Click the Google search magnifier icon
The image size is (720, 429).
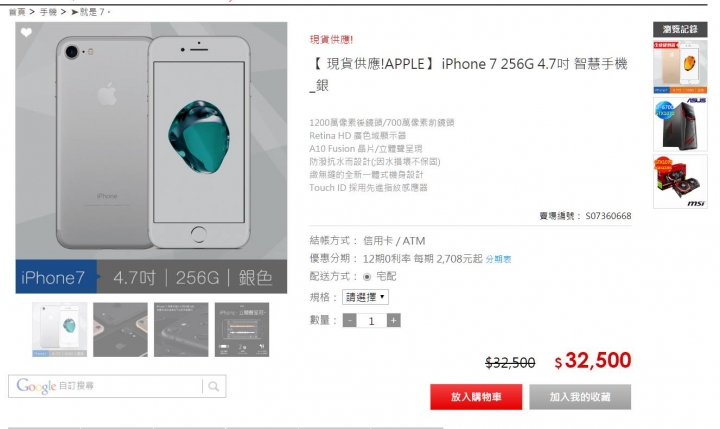214,386
